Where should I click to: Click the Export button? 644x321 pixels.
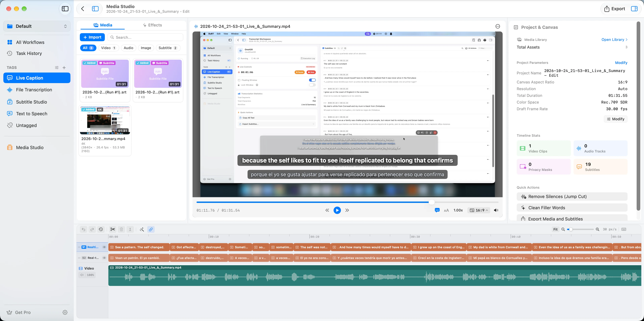coord(614,9)
